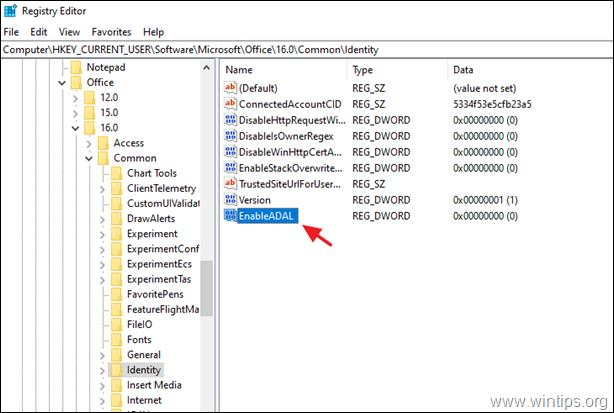
Task: Click the Insert Media folder icon
Action: (x=117, y=385)
